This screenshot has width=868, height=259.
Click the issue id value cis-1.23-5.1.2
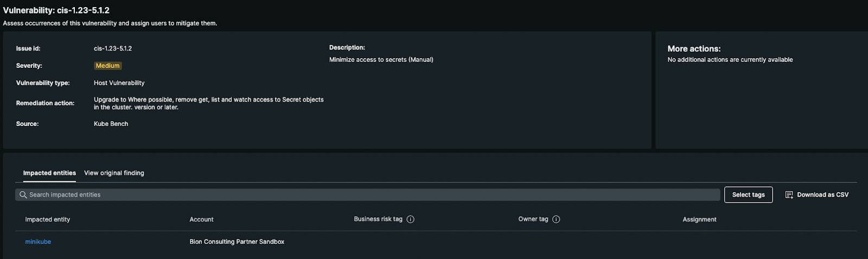pyautogui.click(x=113, y=48)
